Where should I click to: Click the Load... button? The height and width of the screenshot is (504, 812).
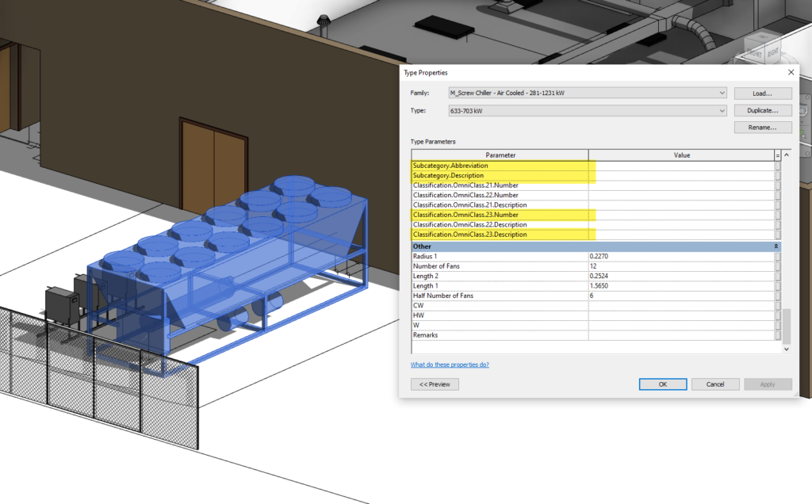pyautogui.click(x=762, y=94)
